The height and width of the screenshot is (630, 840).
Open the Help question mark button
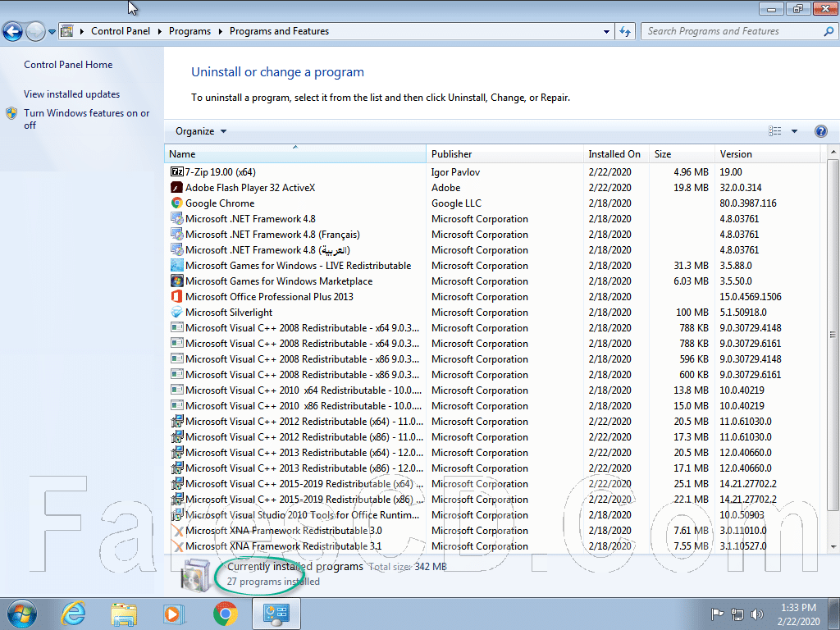point(820,131)
